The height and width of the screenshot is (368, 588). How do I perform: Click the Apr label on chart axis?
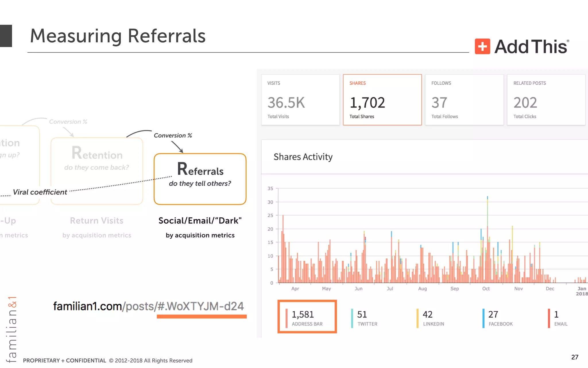click(295, 289)
